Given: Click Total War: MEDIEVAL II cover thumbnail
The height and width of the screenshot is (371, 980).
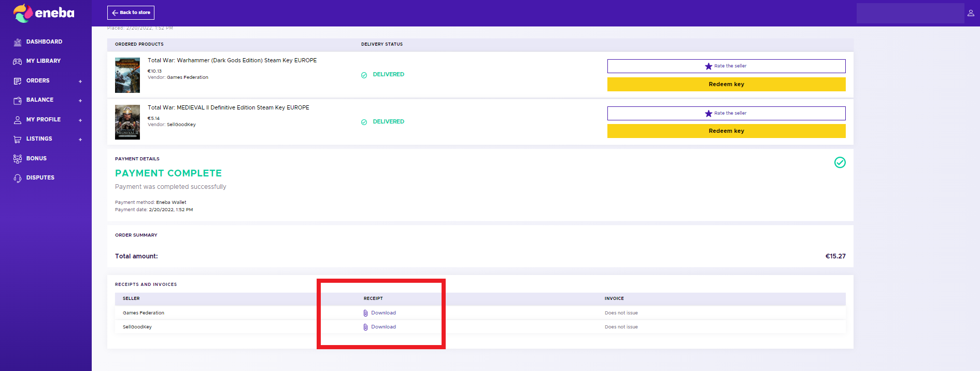Looking at the screenshot, I should click(127, 122).
